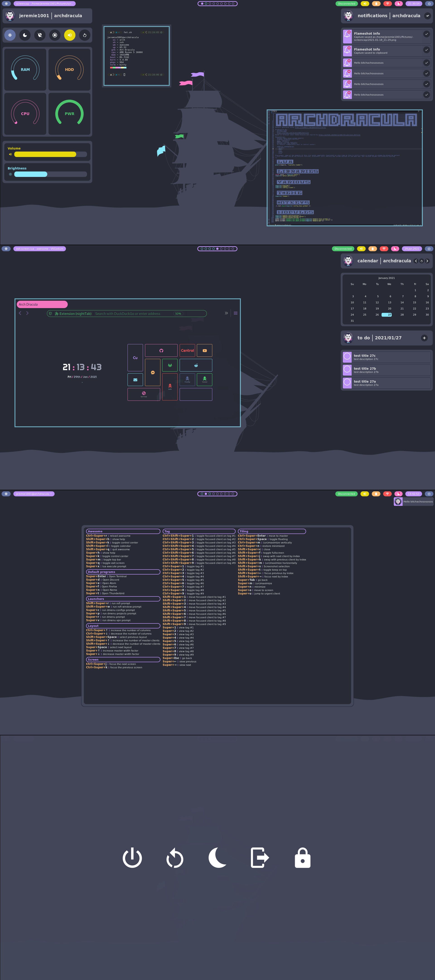
Task: Launch the GitLab tile
Action: click(x=170, y=365)
